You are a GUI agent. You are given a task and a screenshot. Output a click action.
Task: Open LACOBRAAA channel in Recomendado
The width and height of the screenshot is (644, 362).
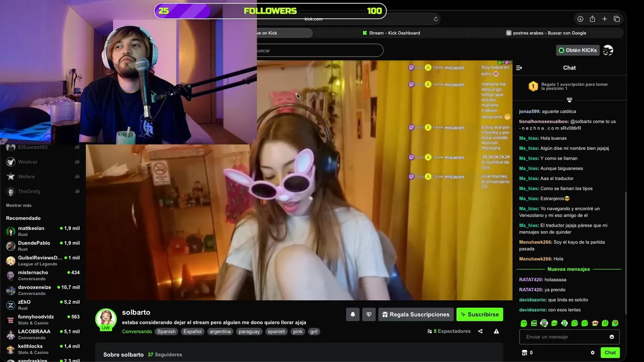(x=43, y=334)
